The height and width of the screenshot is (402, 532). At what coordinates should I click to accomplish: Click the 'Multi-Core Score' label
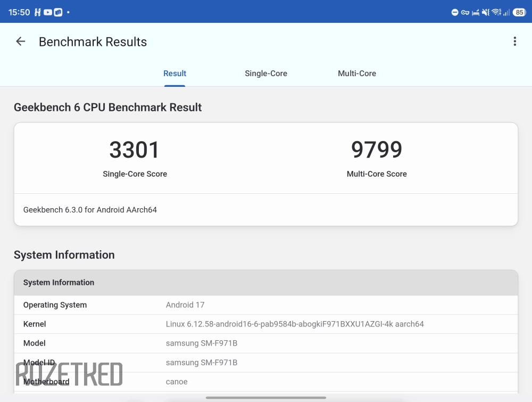[377, 174]
